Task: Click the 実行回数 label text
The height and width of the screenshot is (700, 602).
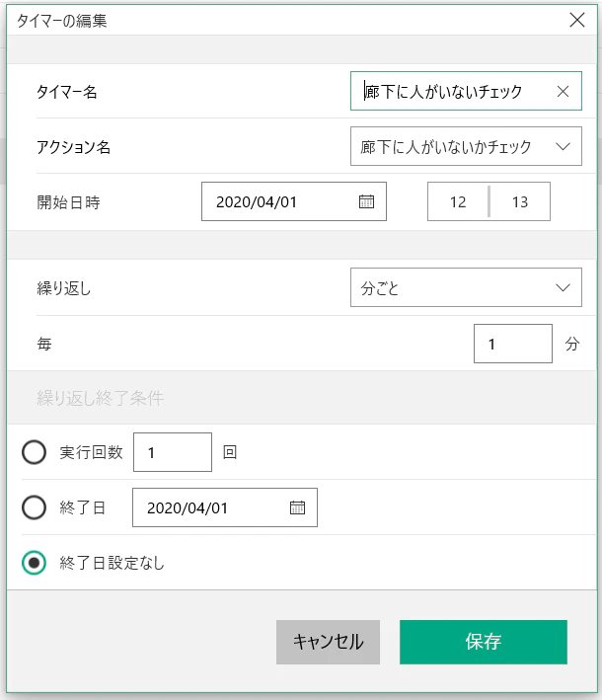Action: [x=91, y=452]
